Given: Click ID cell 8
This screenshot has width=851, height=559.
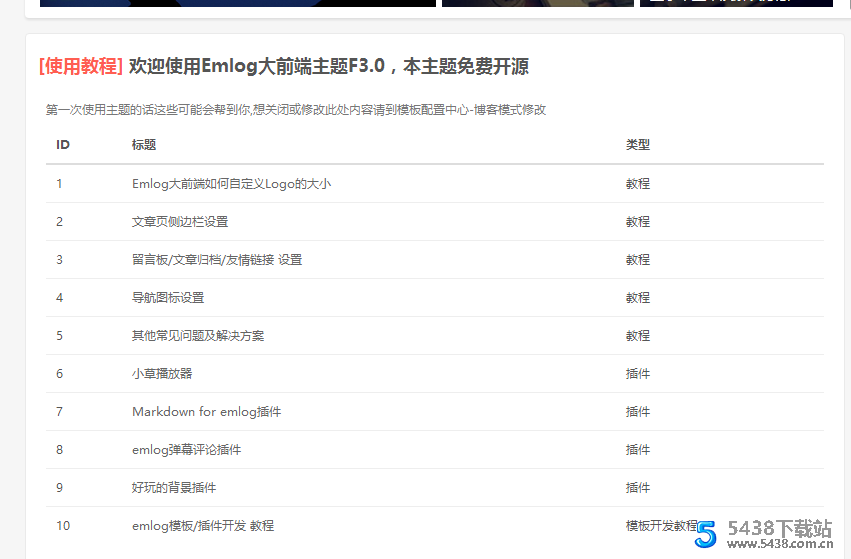Looking at the screenshot, I should click(59, 450).
